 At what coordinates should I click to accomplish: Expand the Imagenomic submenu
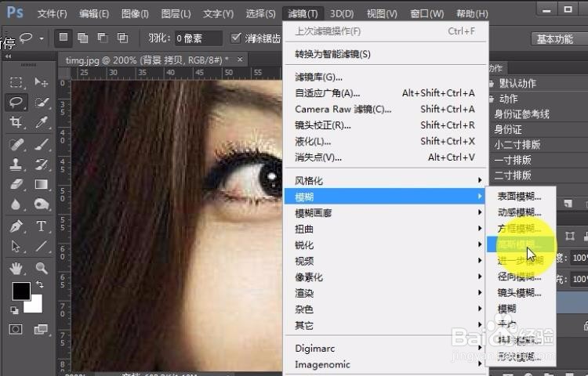(385, 364)
